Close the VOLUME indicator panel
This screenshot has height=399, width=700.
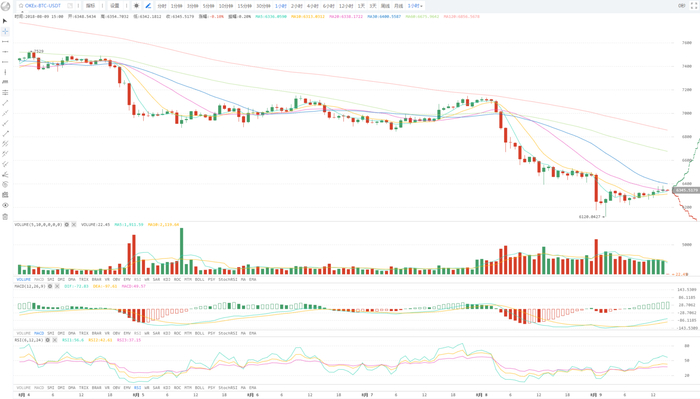click(x=74, y=224)
